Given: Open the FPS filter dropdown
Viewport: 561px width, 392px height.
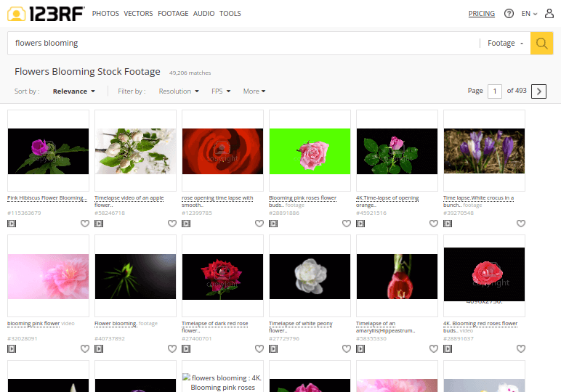Looking at the screenshot, I should tap(221, 91).
